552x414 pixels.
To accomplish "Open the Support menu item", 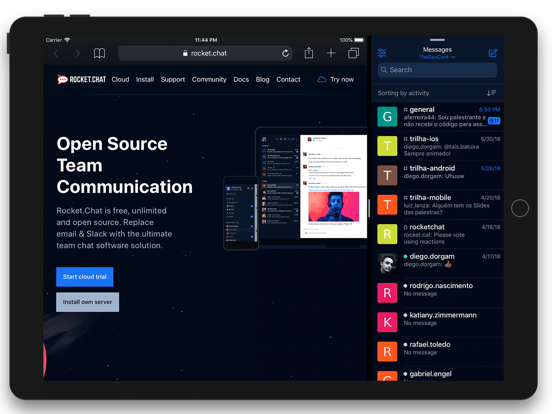I will [x=173, y=80].
